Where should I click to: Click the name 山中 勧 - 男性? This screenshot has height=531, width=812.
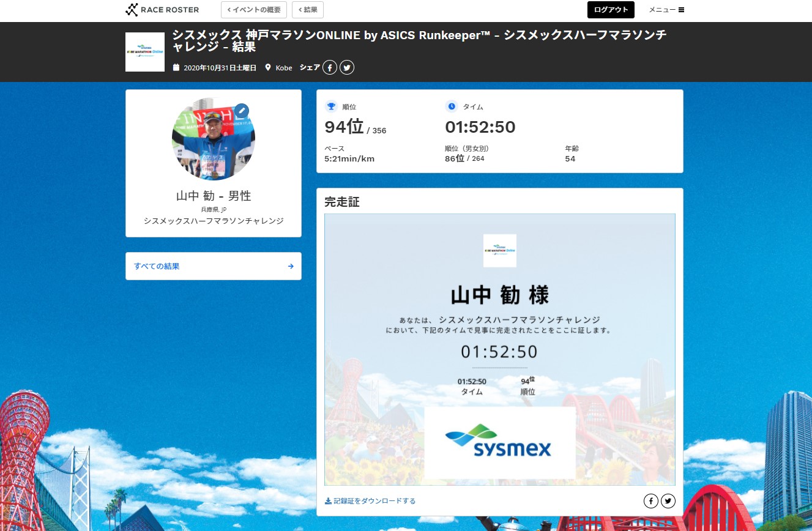pyautogui.click(x=214, y=196)
